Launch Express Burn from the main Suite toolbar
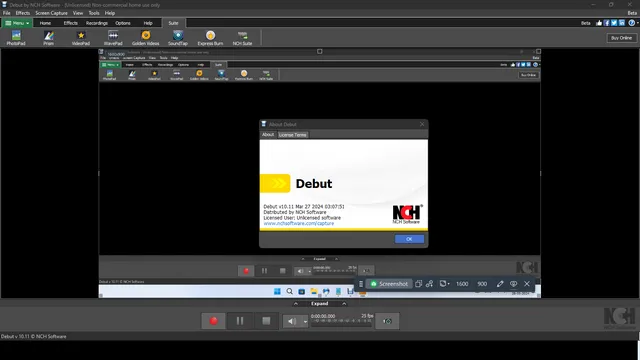The width and height of the screenshot is (640, 360). 210,38
